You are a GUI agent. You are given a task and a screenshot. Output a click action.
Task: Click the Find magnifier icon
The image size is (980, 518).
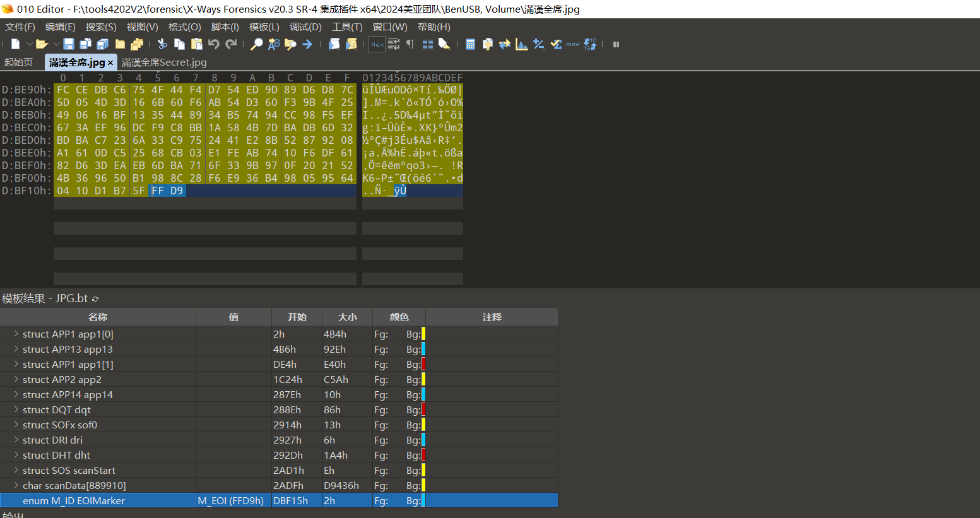(x=256, y=44)
